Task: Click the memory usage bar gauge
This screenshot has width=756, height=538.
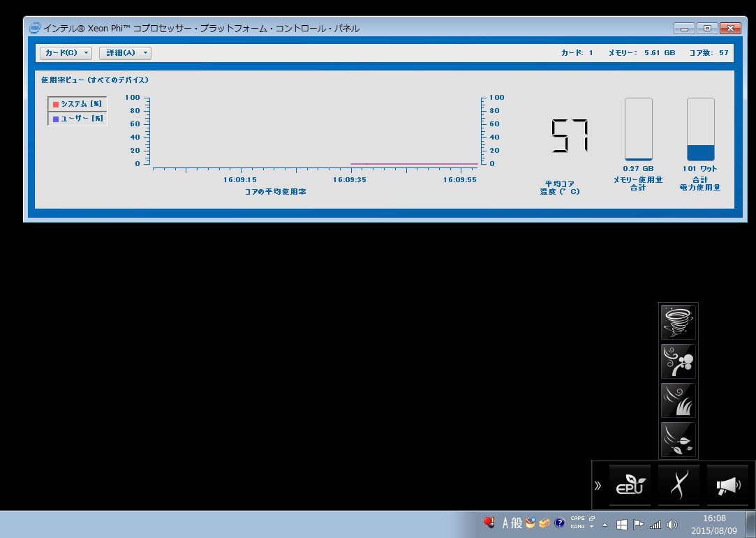Action: click(638, 129)
